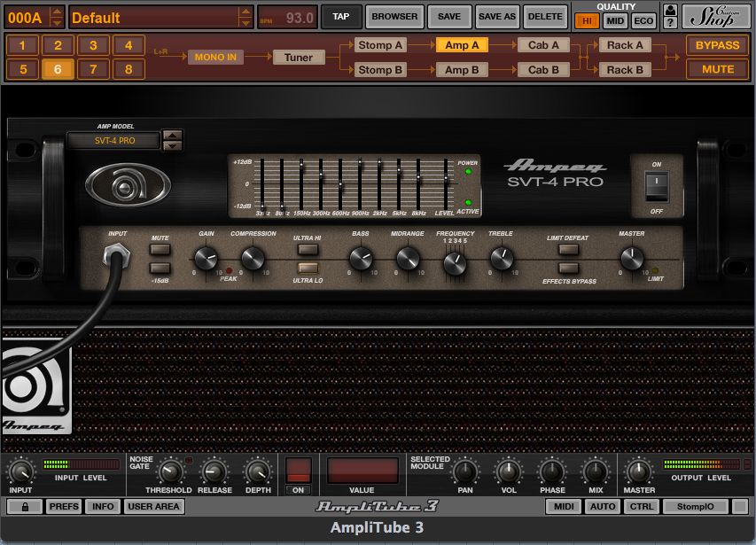756x545 pixels.
Task: Switch to the Stomp B module
Action: click(380, 70)
